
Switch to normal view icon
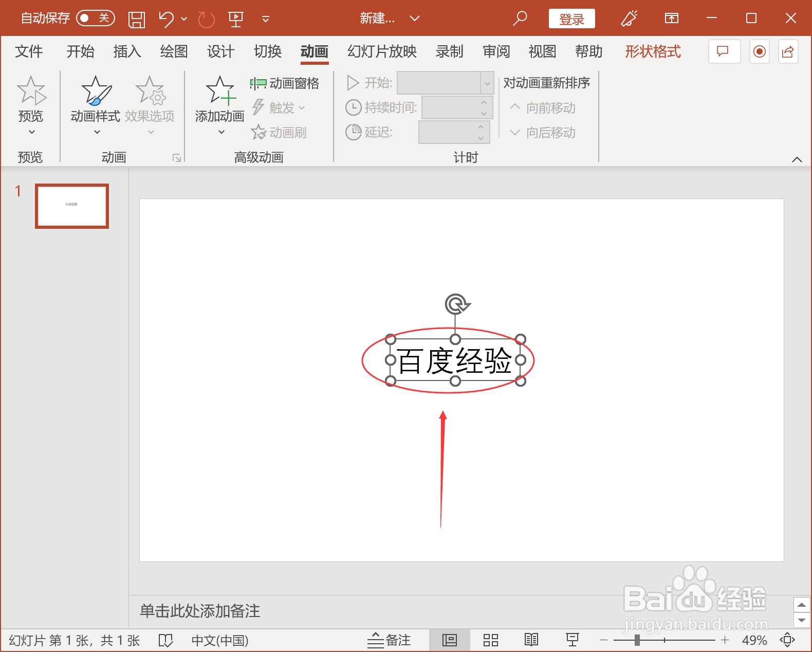click(450, 641)
